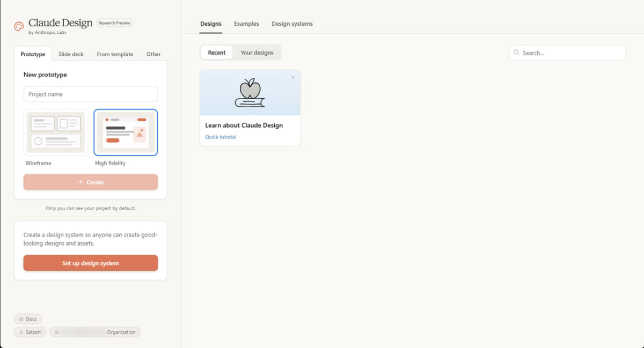Click the Learn about Claude Design title
644x348 pixels.
click(244, 125)
